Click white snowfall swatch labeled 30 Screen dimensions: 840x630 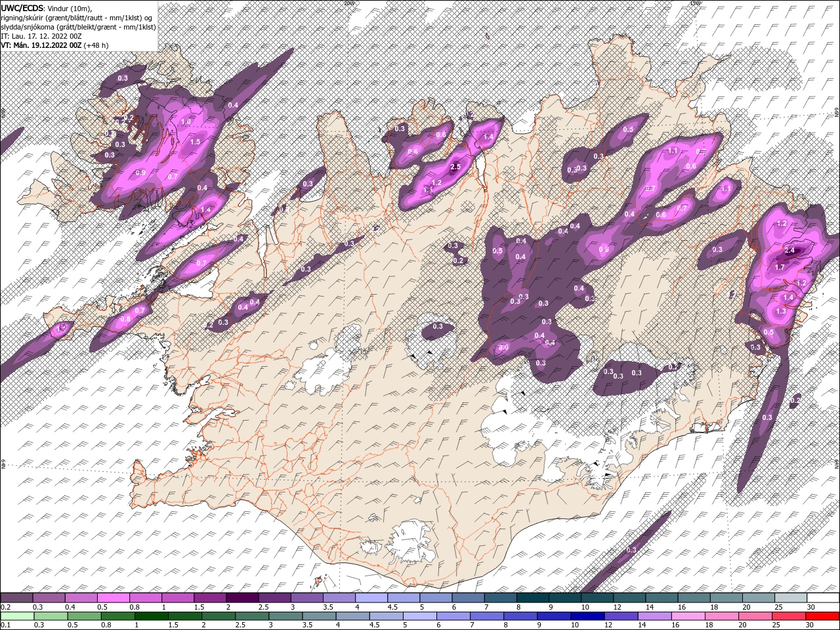click(824, 598)
